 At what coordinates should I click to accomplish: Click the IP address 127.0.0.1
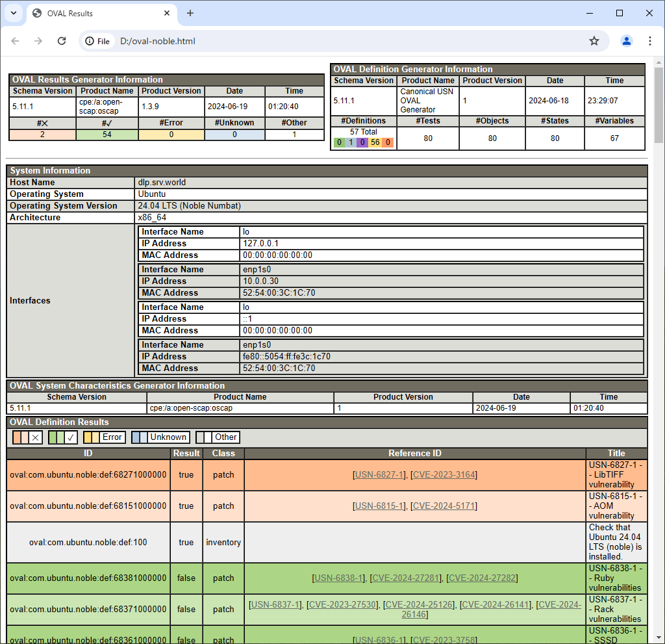coord(261,243)
